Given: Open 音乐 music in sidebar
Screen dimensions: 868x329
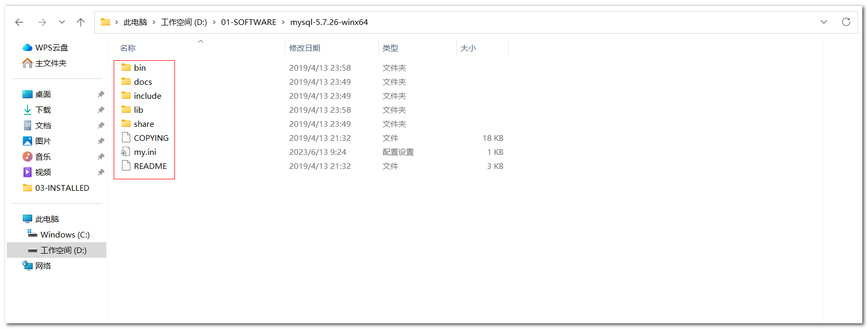Looking at the screenshot, I should tap(37, 156).
